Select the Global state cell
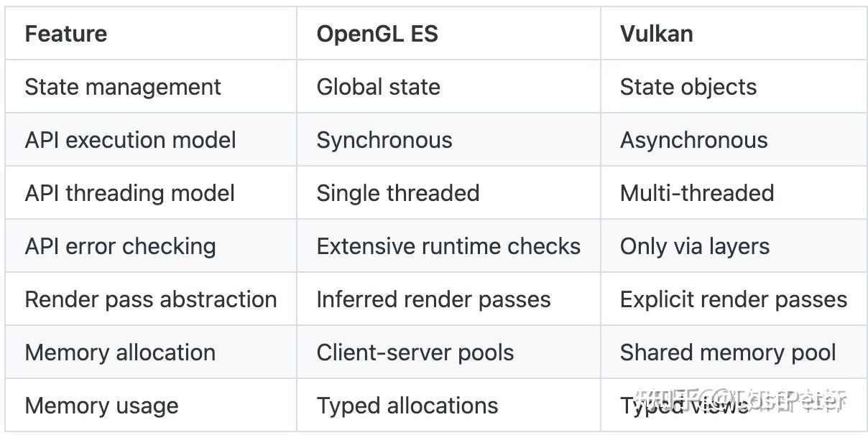This screenshot has height=435, width=868. 378,87
